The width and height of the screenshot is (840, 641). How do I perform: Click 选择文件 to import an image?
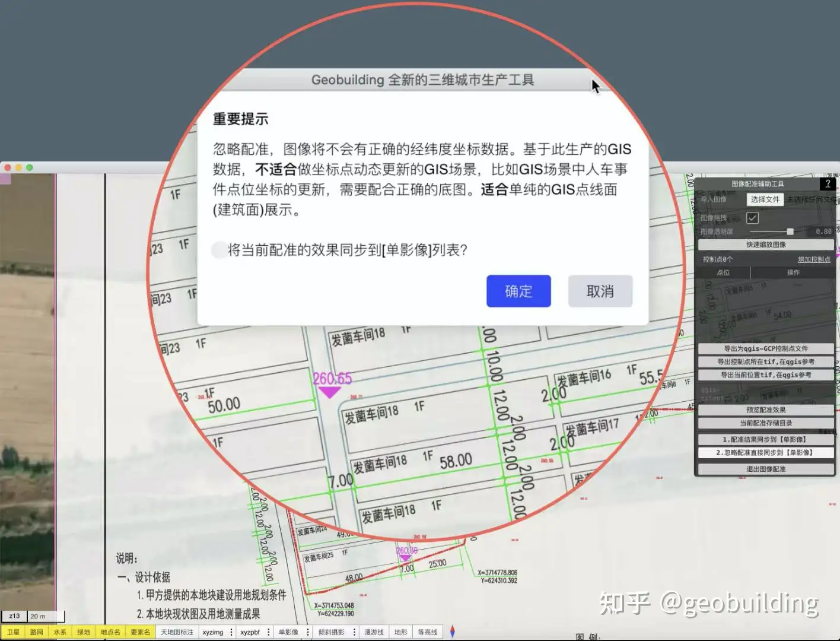pos(765,199)
